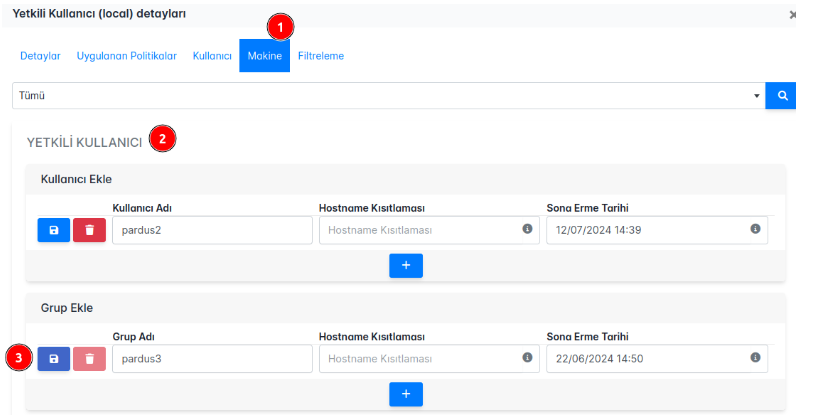Close the Yetkili Kullanıcı details dialog
The height and width of the screenshot is (415, 815).
[x=792, y=15]
